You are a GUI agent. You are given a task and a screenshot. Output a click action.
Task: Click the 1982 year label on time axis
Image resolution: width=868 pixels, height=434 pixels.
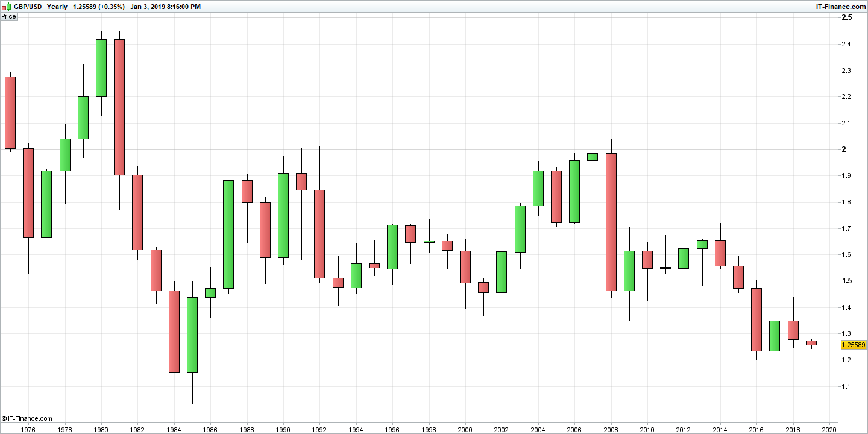pyautogui.click(x=137, y=430)
